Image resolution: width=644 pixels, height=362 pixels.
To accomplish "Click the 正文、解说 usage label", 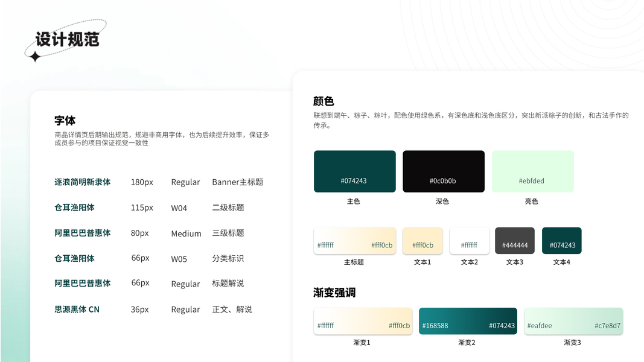I will click(232, 309).
